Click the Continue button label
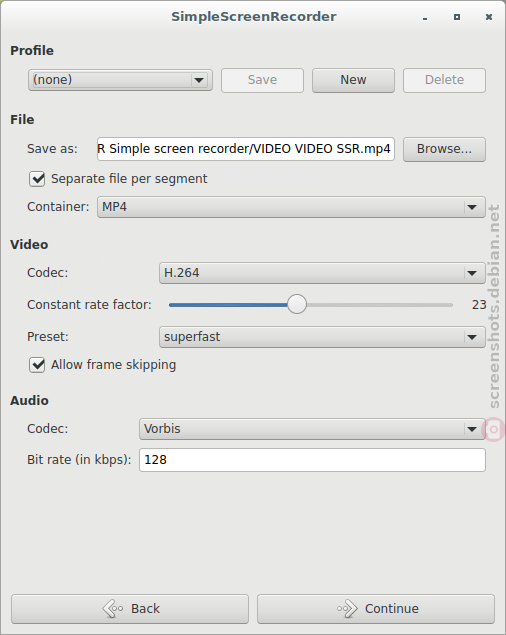506x635 pixels. point(392,609)
